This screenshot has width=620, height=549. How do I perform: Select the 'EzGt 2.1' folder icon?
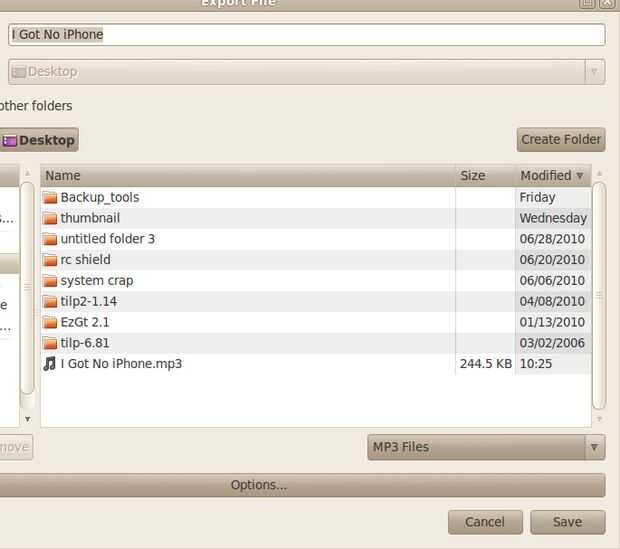click(x=50, y=322)
